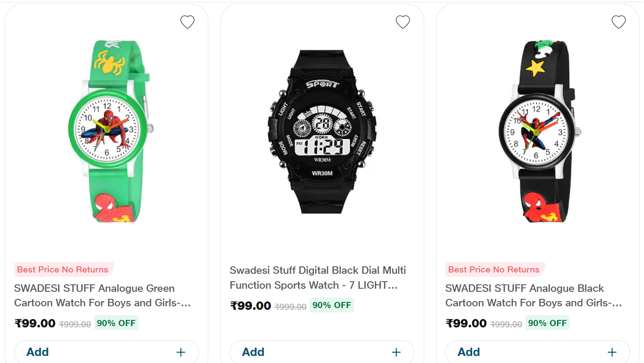Click 90% OFF tag on digital sports watch
Screen dimensions: 644x363
coord(332,305)
